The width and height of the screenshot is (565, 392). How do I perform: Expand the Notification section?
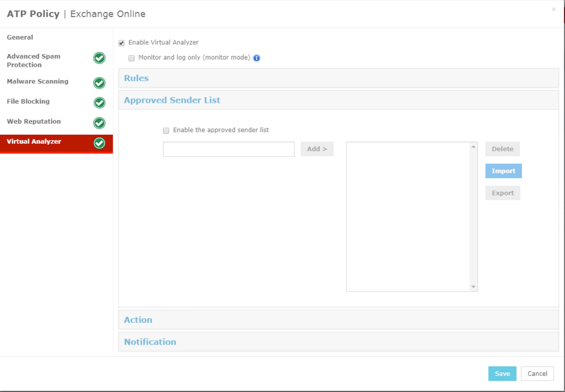coord(339,342)
